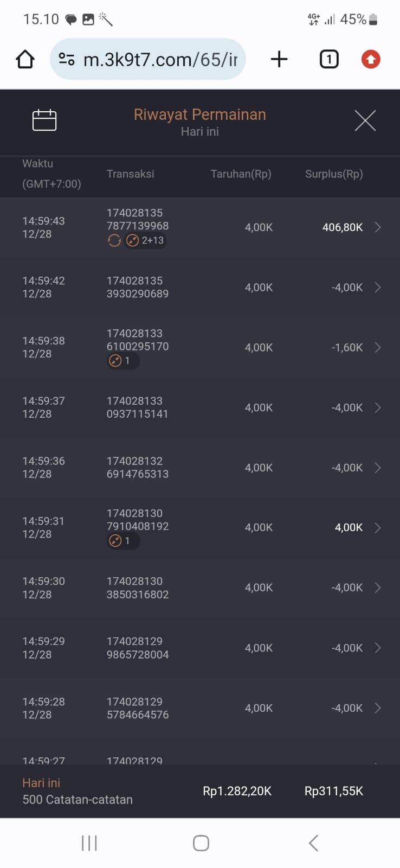The width and height of the screenshot is (400, 868).
Task: Open a new browser tab with plus
Action: (x=279, y=59)
